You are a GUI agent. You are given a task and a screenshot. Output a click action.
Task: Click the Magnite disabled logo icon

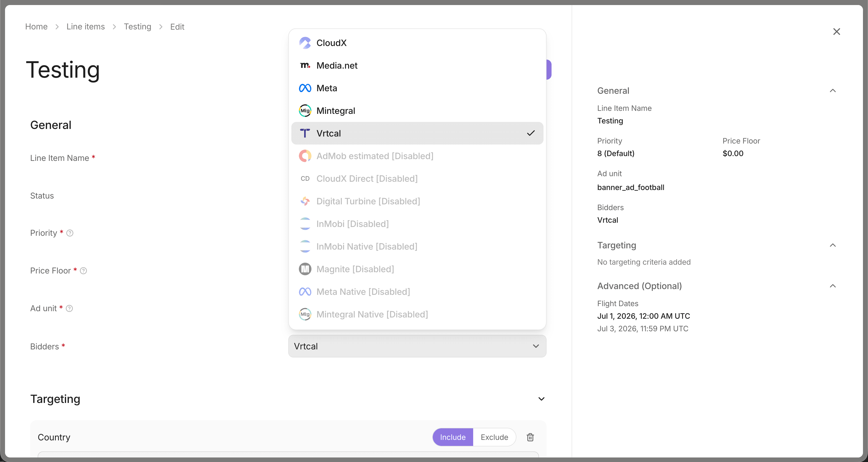tap(305, 269)
